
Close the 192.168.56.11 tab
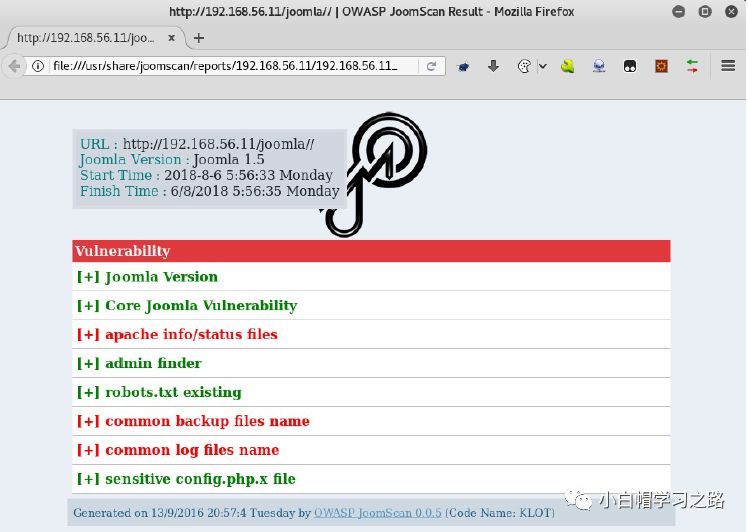171,38
